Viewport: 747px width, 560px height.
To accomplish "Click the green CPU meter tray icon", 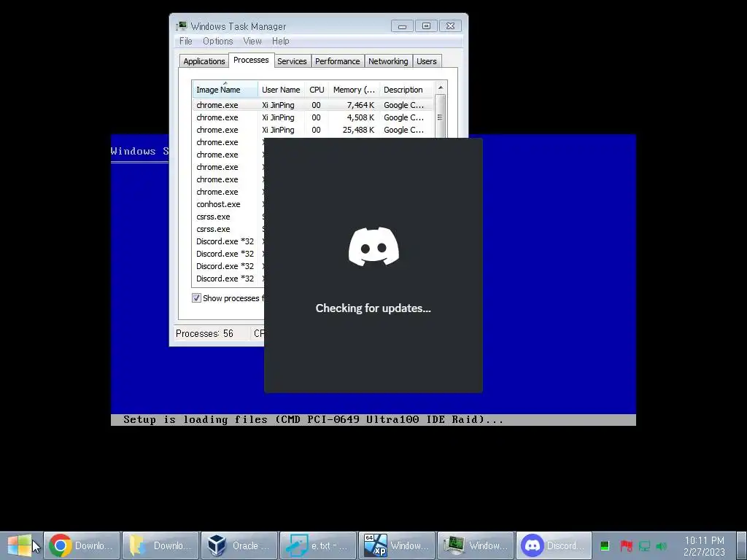I will [x=605, y=546].
